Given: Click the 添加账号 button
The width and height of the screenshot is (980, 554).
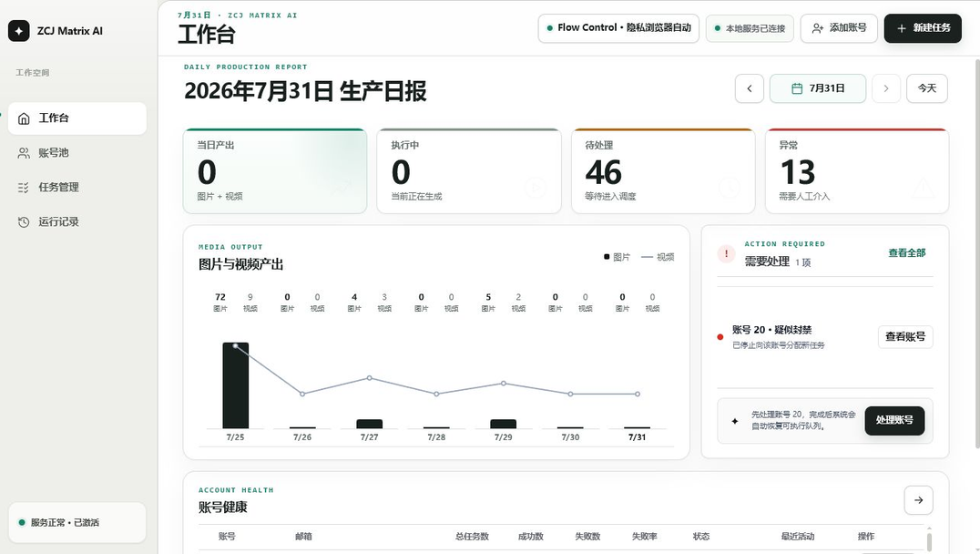Looking at the screenshot, I should click(x=839, y=28).
